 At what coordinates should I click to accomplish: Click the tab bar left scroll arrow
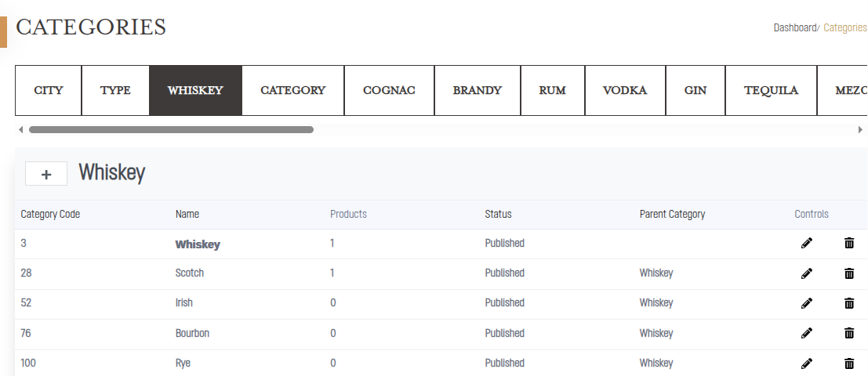20,130
